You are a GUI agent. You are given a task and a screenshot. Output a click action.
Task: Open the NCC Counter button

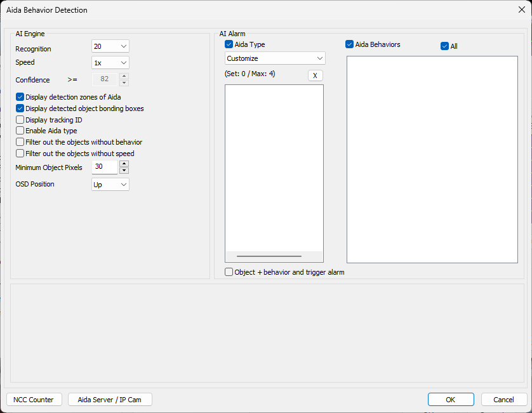[x=34, y=400]
